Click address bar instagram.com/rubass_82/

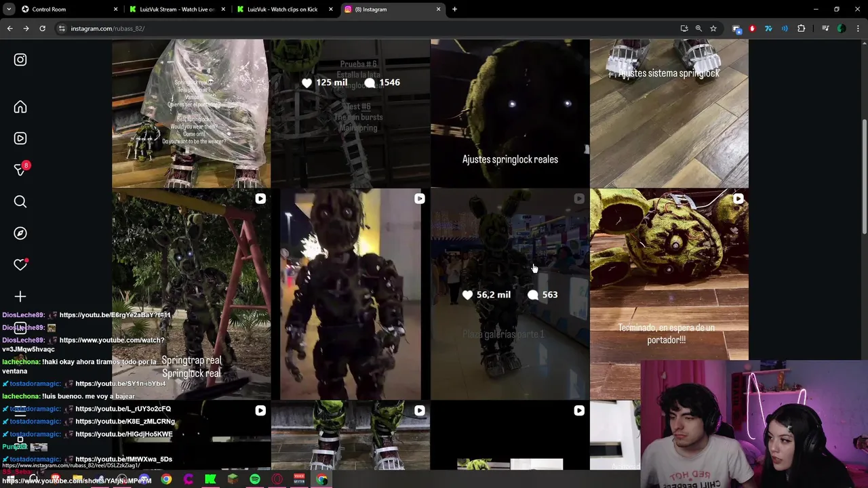(366, 28)
